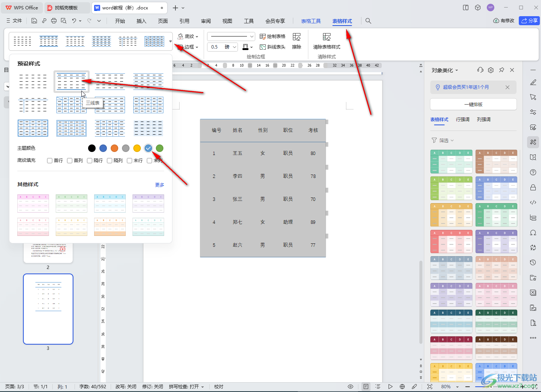The height and width of the screenshot is (392, 541).
Task: Open the line style dropdown
Action: pos(231,36)
